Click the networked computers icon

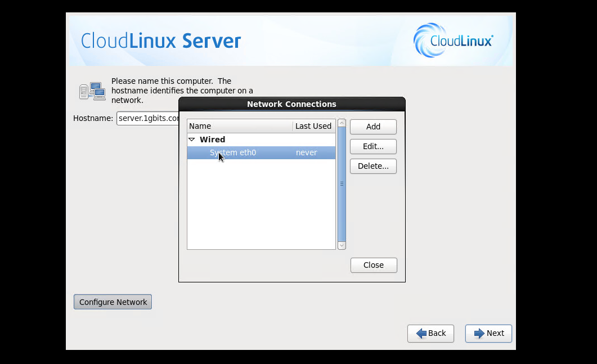pos(92,91)
